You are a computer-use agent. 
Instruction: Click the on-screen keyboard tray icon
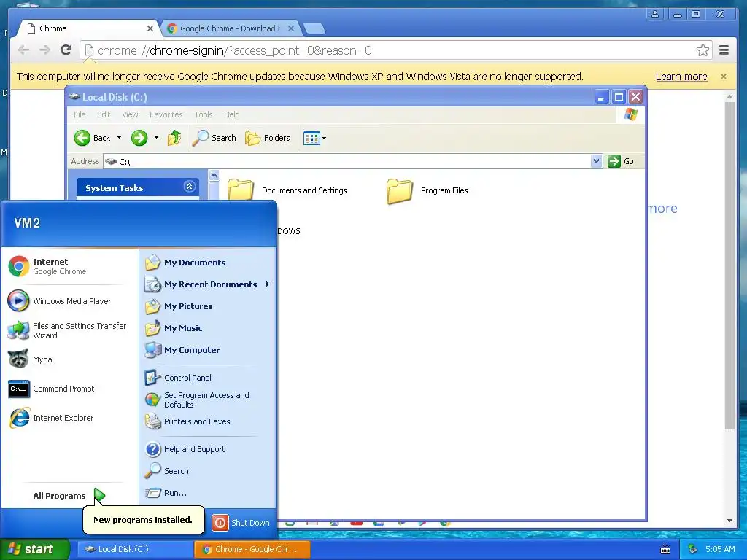click(x=665, y=550)
